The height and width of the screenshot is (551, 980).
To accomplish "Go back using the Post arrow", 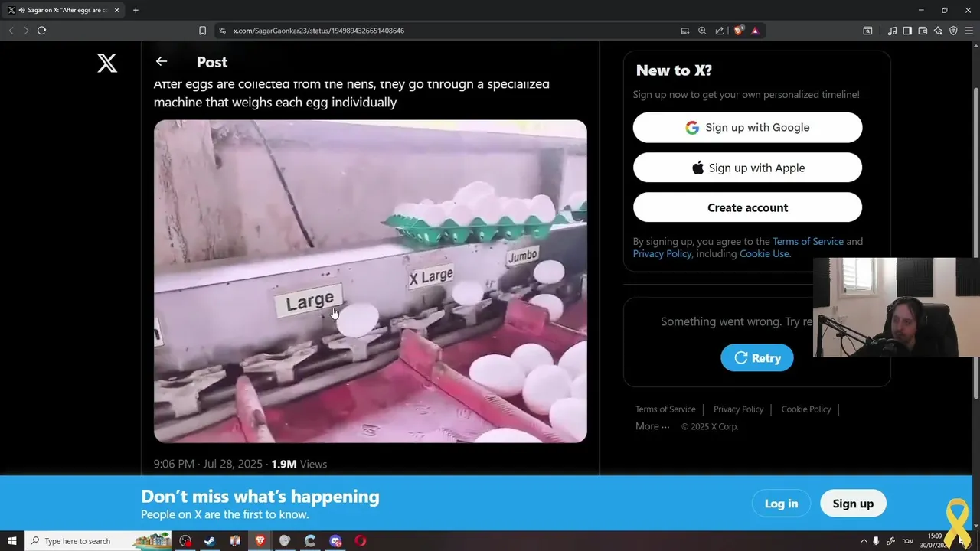I will (x=161, y=61).
